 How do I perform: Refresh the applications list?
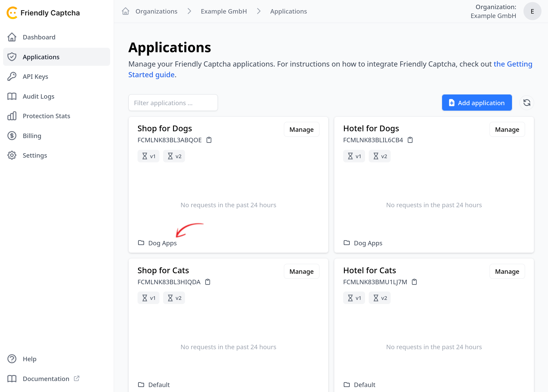527,103
